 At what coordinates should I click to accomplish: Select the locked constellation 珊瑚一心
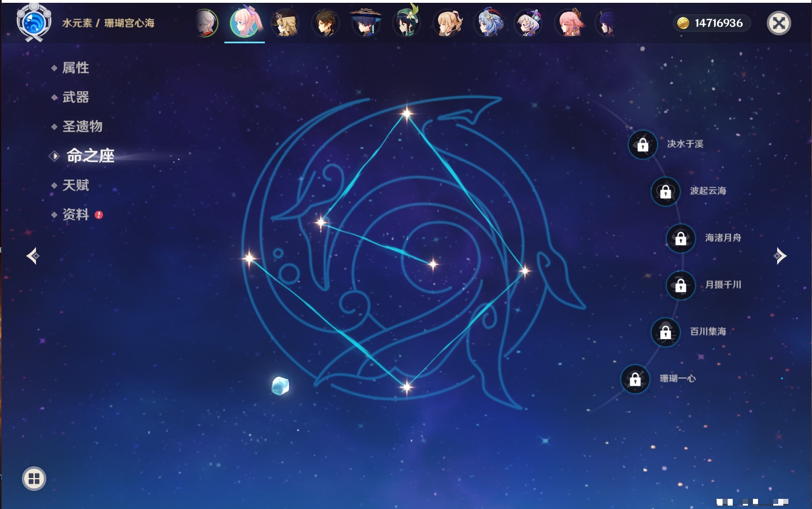pyautogui.click(x=635, y=379)
